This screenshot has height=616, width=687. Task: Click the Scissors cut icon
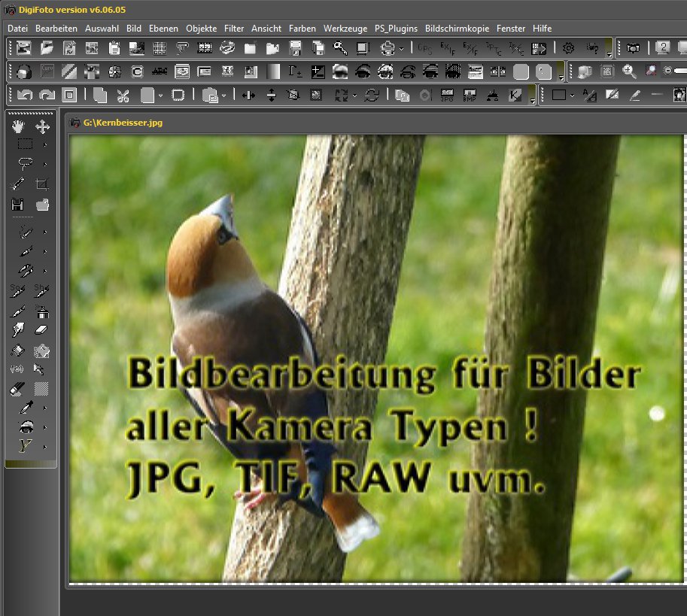click(x=123, y=96)
